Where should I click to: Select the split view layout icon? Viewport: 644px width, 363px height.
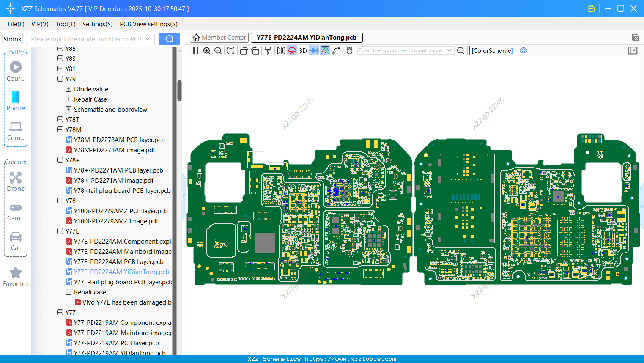point(193,50)
